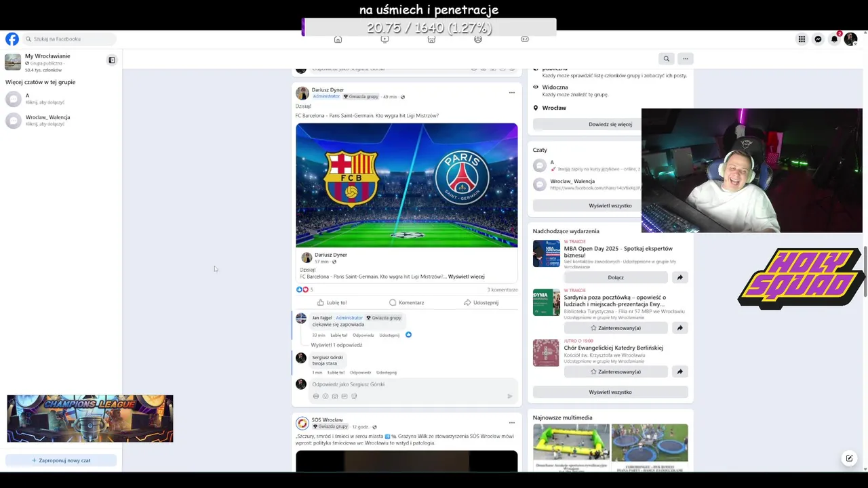Click the page vertical scrollbar thumb

pos(865,271)
